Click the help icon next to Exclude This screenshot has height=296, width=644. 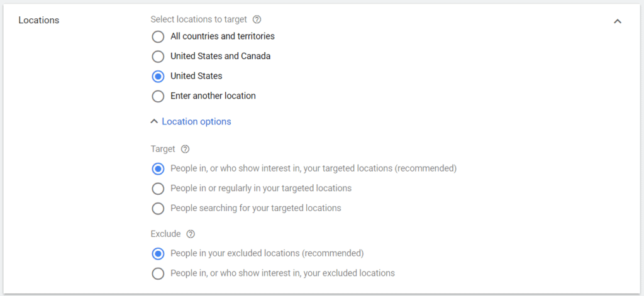pyautogui.click(x=191, y=234)
